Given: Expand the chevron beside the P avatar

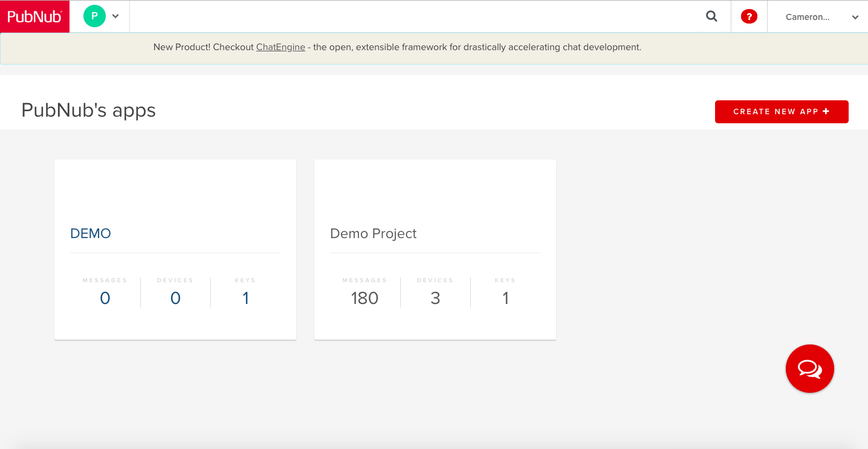Looking at the screenshot, I should coord(115,16).
